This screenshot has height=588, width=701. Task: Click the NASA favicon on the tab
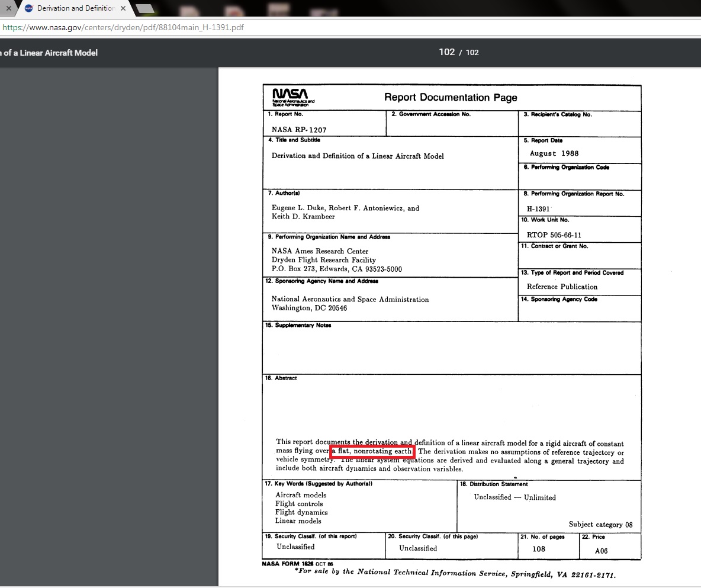[x=28, y=8]
